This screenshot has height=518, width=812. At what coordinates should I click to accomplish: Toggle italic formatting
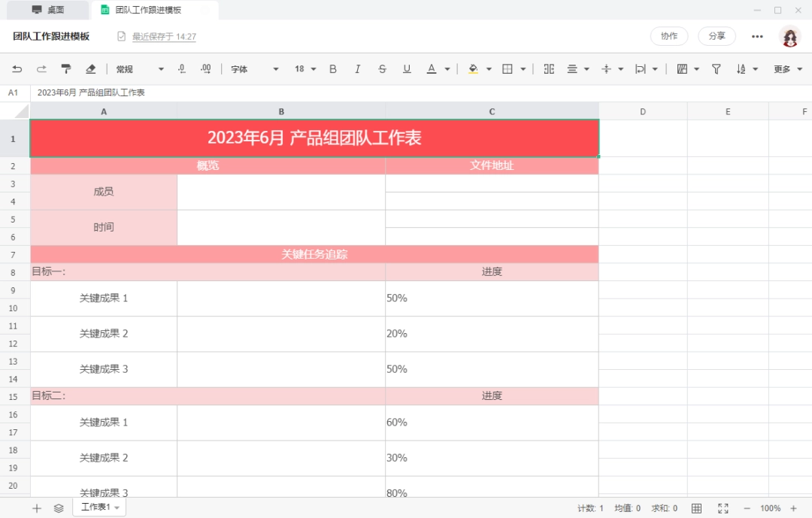pos(357,68)
